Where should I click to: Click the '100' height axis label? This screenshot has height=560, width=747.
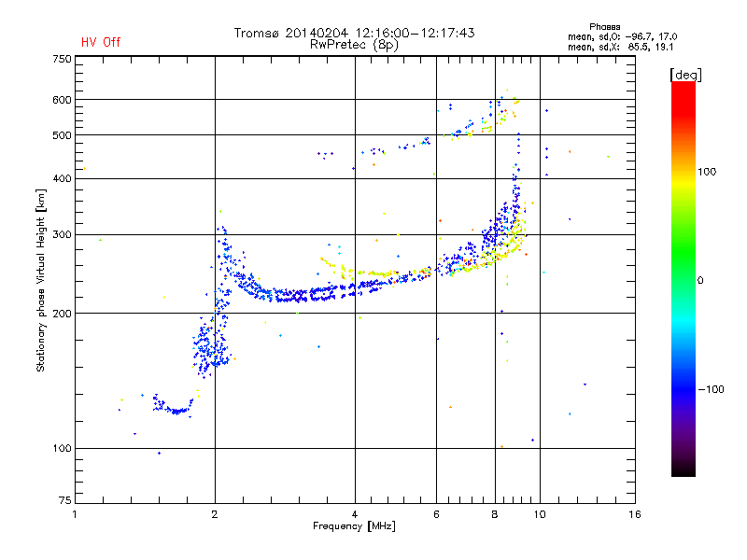62,448
